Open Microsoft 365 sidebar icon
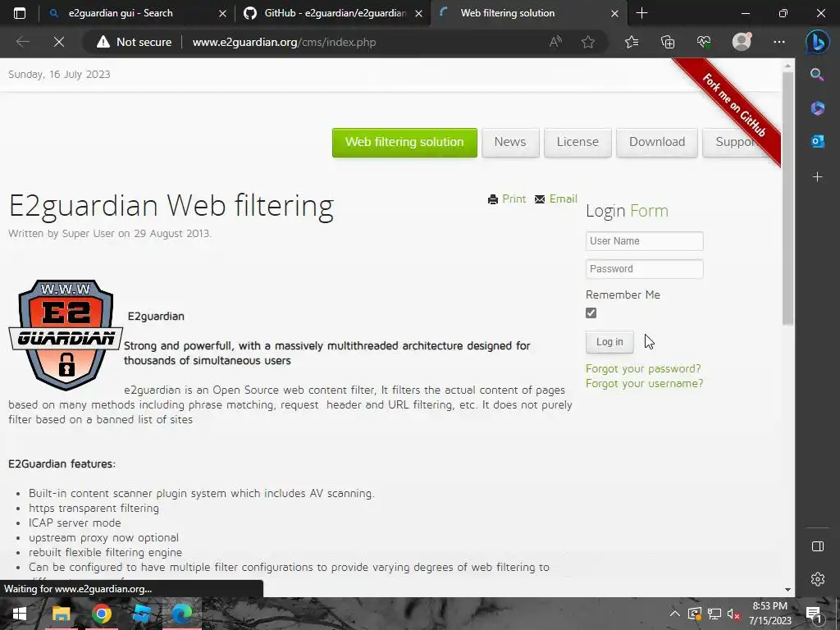840x630 pixels. [818, 107]
